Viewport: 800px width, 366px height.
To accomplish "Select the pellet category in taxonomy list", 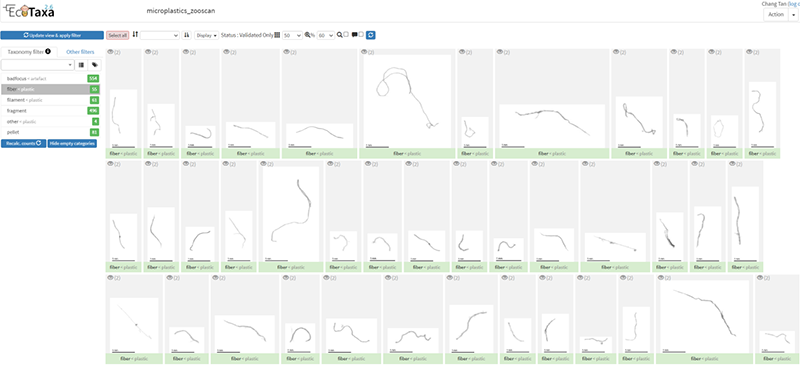I will pos(50,132).
